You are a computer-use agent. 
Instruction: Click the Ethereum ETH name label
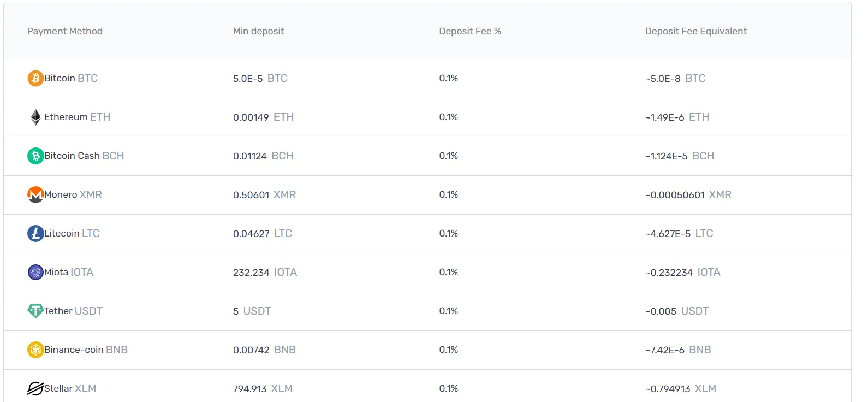click(x=77, y=117)
